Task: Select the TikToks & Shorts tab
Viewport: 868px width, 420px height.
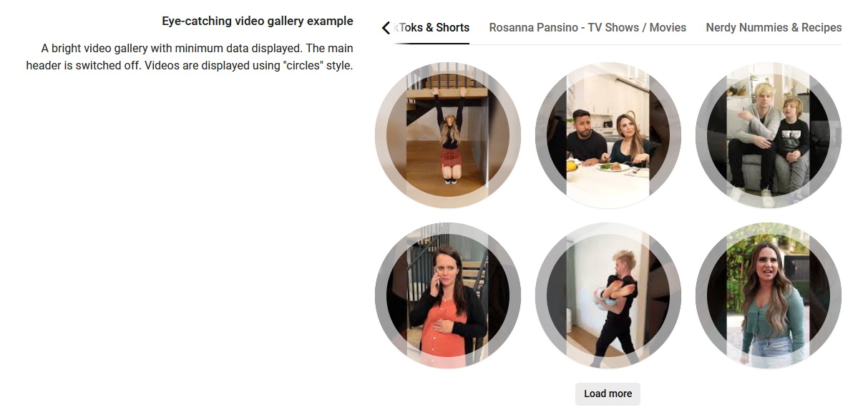Action: [x=431, y=28]
